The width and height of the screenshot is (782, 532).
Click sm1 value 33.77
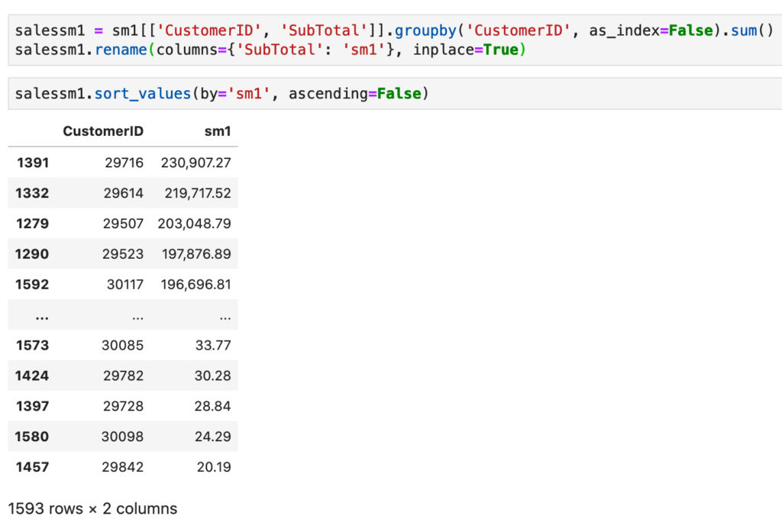tap(213, 345)
